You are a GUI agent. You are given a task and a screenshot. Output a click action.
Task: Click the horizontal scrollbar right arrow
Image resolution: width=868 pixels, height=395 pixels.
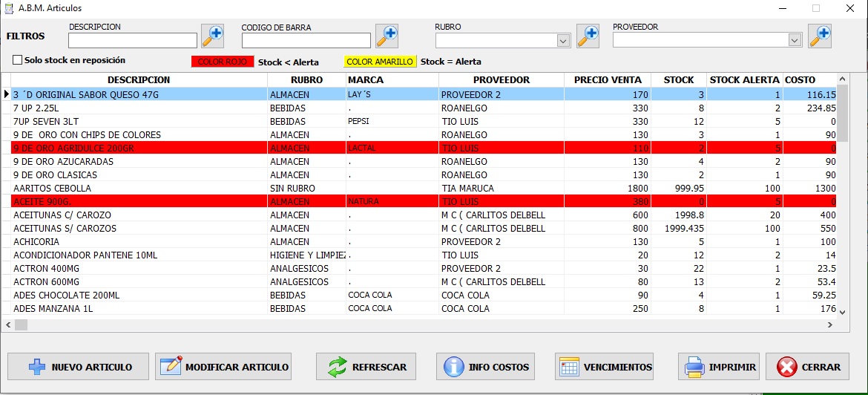830,324
